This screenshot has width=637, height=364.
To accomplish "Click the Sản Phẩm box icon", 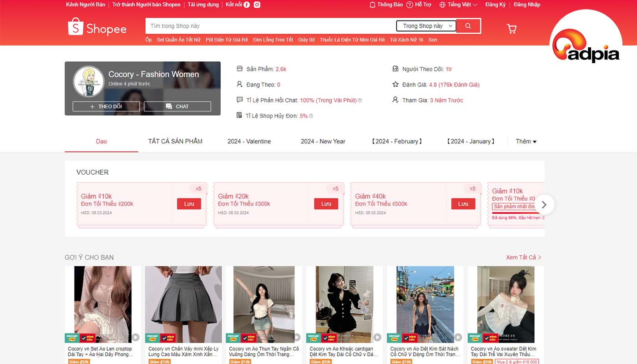I will click(240, 69).
